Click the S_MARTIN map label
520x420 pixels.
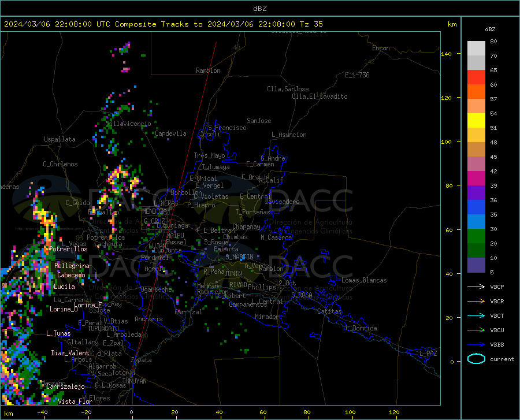pyautogui.click(x=239, y=257)
